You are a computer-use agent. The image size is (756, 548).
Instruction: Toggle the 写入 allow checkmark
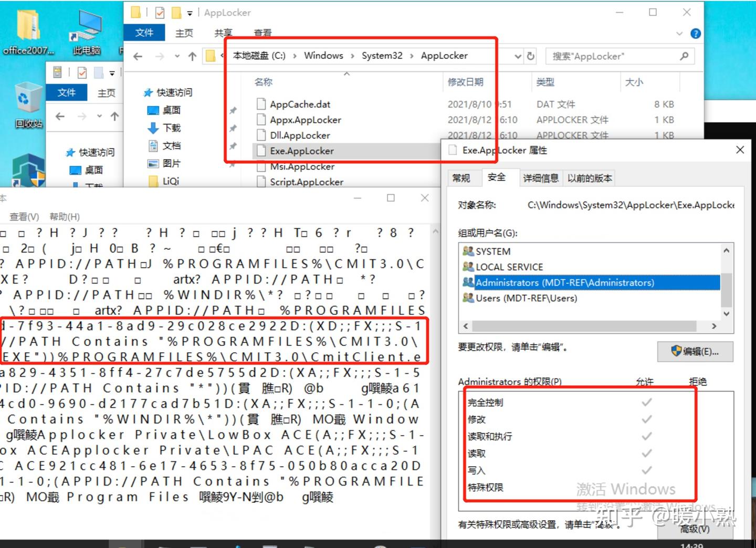[646, 470]
